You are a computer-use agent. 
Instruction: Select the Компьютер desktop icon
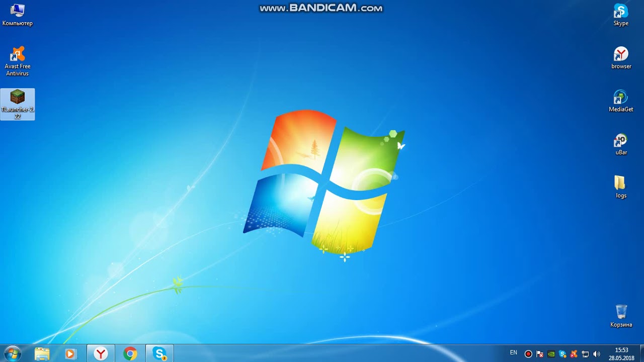point(18,15)
